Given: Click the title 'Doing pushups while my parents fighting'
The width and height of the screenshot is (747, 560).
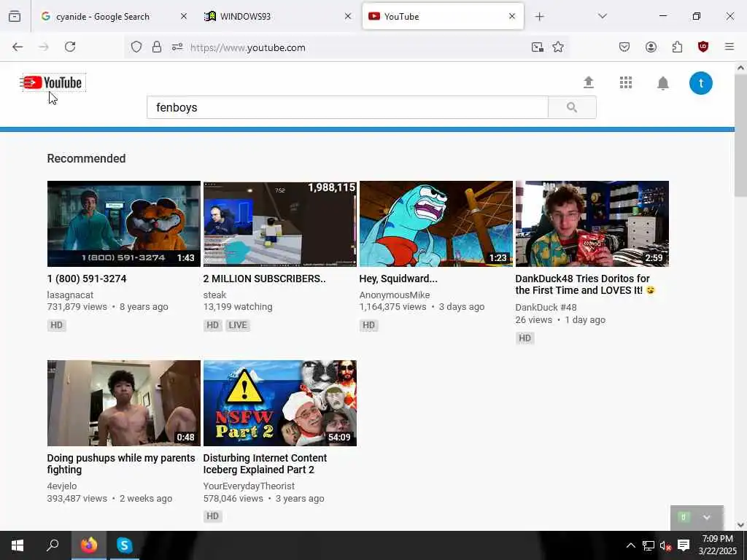Looking at the screenshot, I should (x=121, y=464).
